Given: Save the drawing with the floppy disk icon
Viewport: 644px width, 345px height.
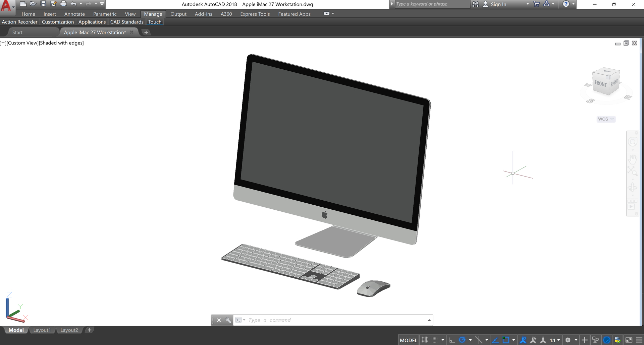Looking at the screenshot, I should pyautogui.click(x=43, y=4).
